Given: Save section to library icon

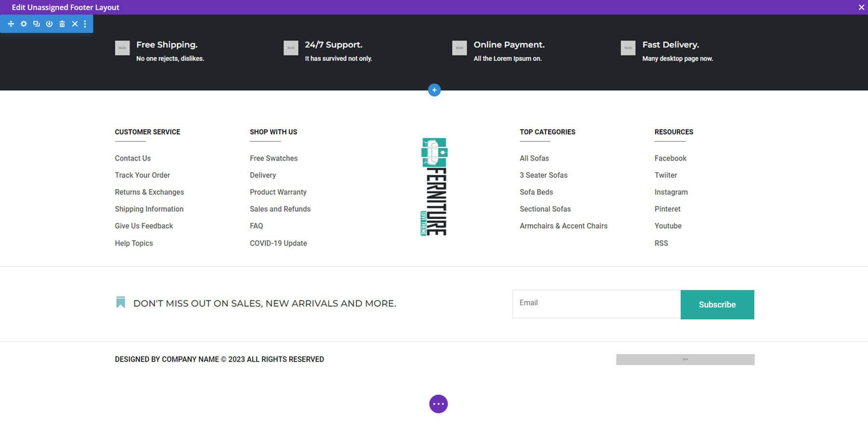Looking at the screenshot, I should [49, 24].
